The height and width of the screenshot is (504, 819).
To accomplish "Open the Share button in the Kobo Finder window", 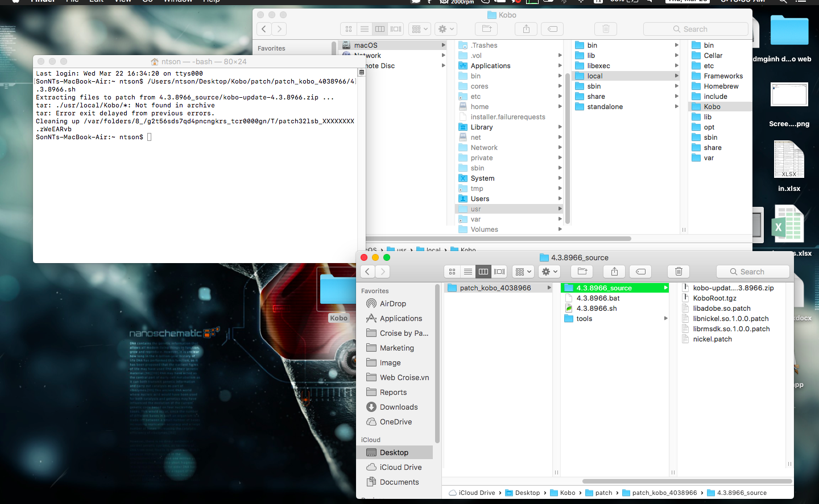I will [x=526, y=29].
